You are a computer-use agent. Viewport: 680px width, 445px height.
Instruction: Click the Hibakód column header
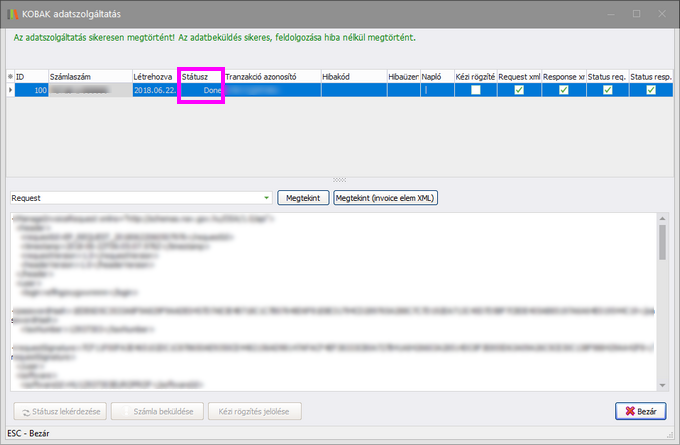pyautogui.click(x=352, y=76)
